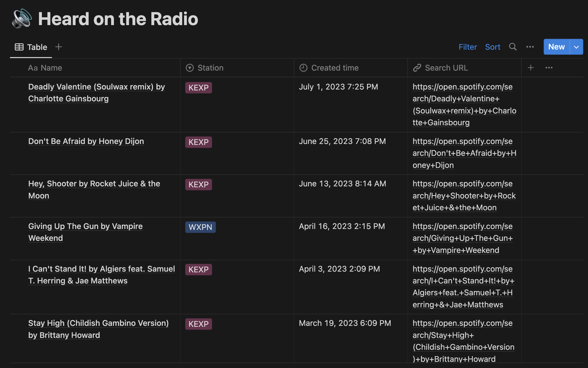Click the New button
This screenshot has height=368, width=588.
coord(556,47)
